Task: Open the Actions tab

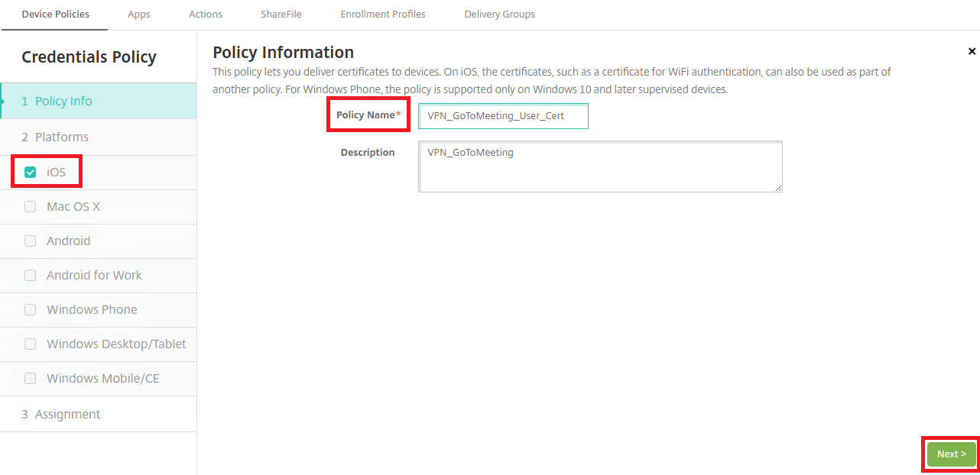Action: tap(206, 15)
